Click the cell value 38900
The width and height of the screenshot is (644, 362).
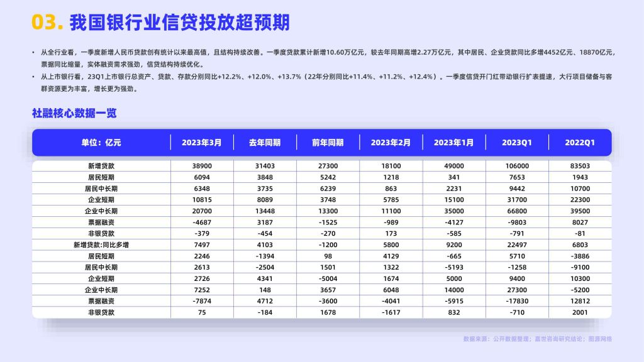point(202,166)
